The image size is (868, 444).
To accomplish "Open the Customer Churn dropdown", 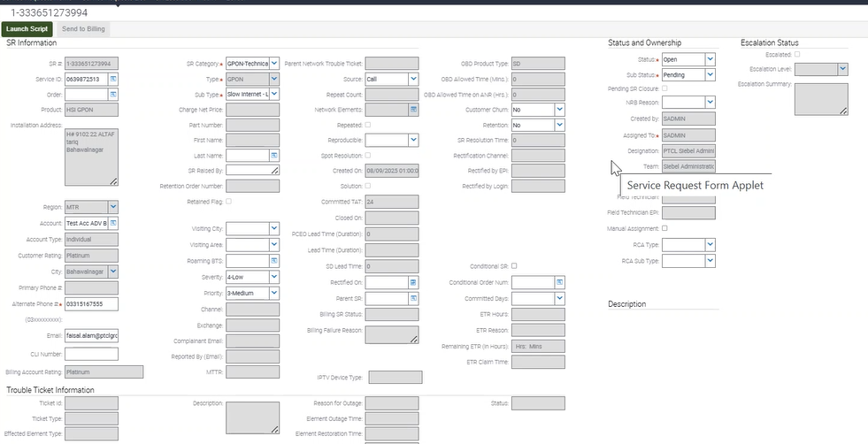I will (559, 110).
